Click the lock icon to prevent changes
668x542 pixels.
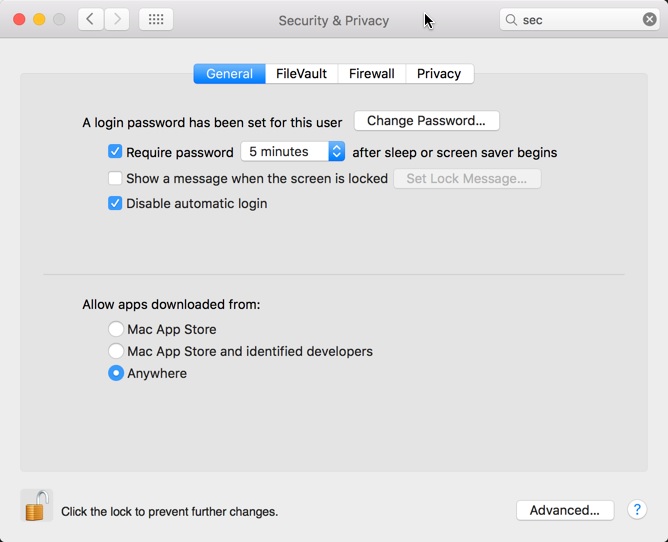[36, 506]
